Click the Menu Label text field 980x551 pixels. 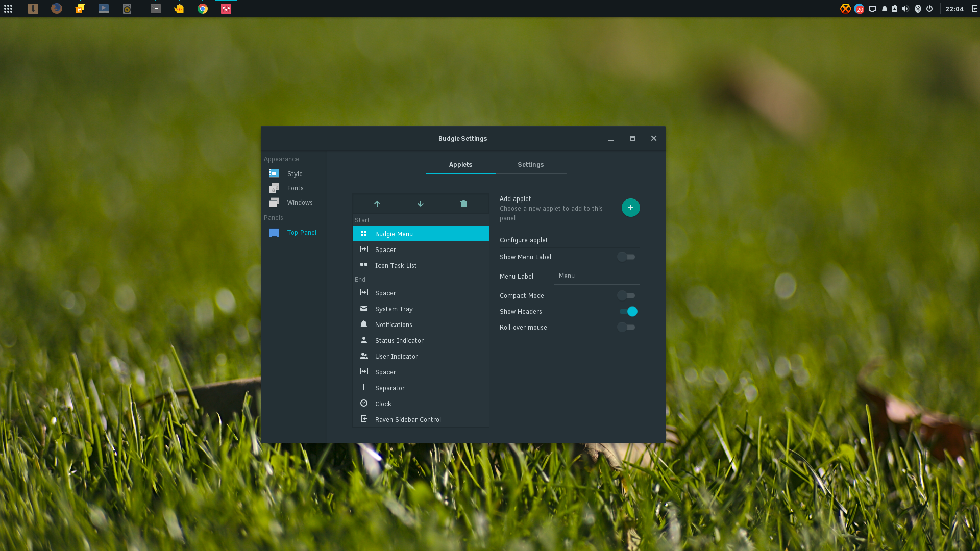tap(597, 276)
